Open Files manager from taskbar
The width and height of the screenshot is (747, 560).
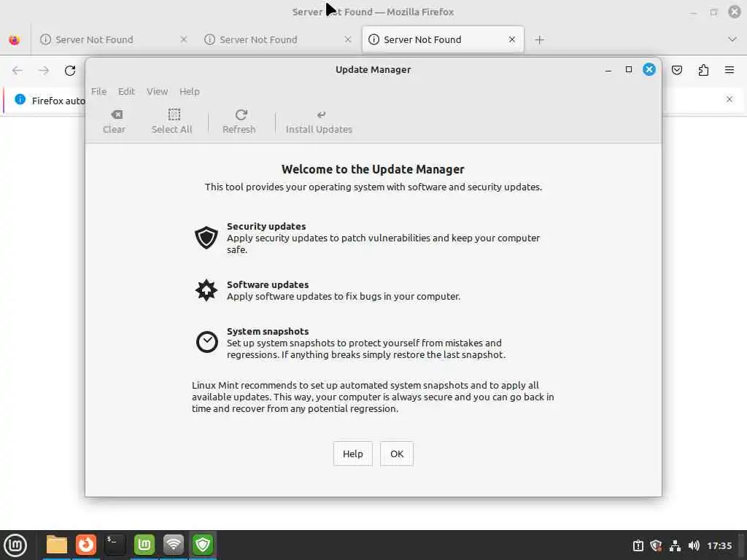click(57, 545)
